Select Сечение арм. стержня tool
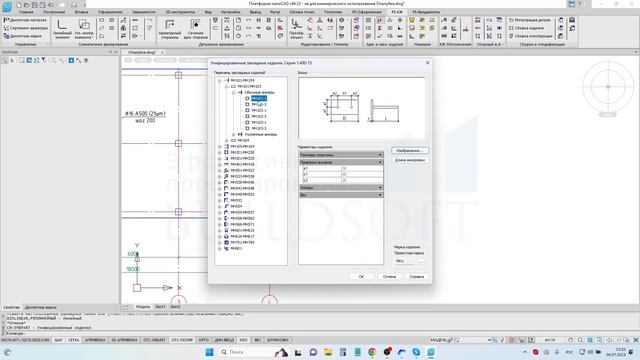640x360 pixels. click(196, 29)
